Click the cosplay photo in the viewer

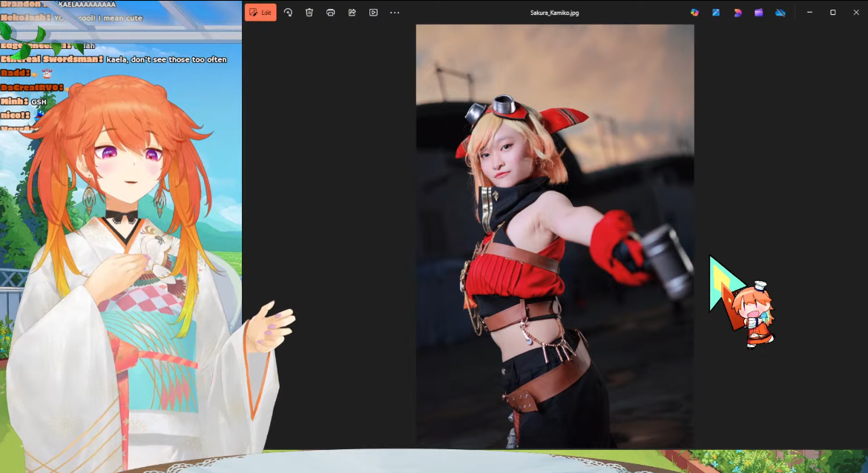[x=555, y=236]
